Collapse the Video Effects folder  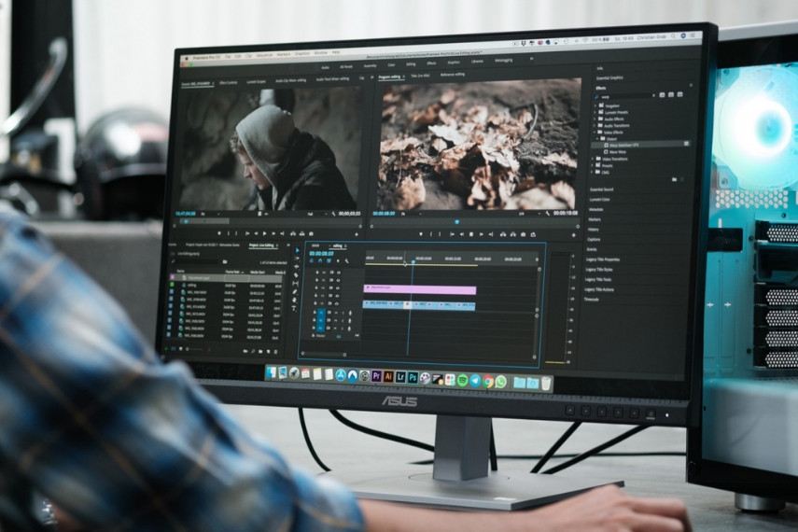click(x=595, y=133)
